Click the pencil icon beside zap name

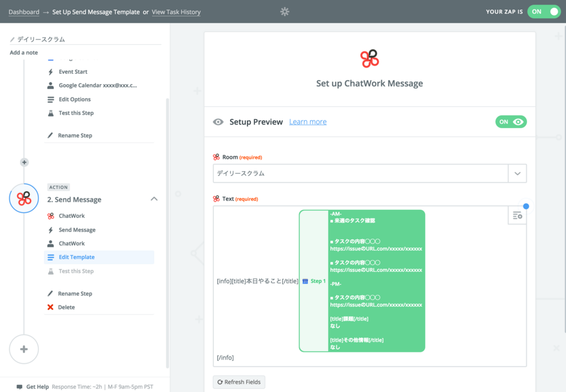[12, 39]
